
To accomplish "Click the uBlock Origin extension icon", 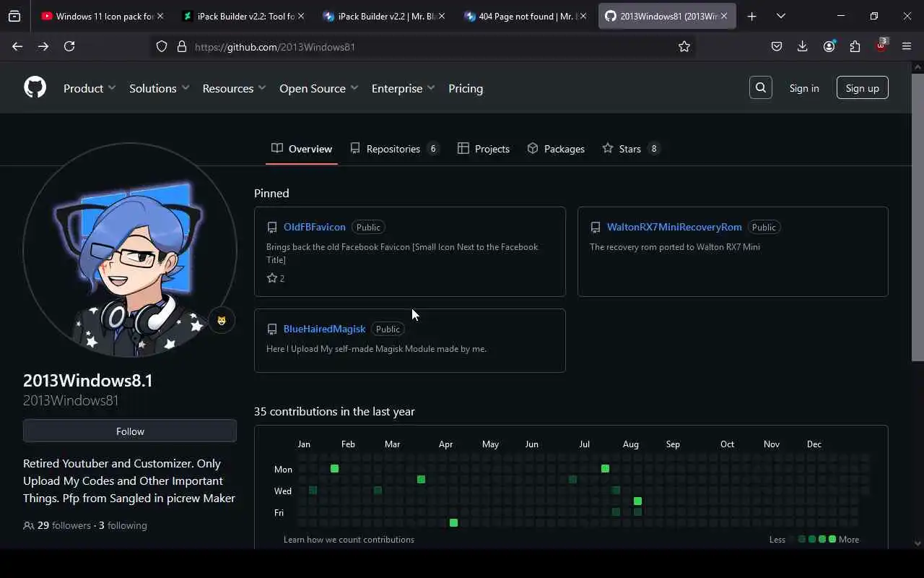I will pyautogui.click(x=881, y=46).
